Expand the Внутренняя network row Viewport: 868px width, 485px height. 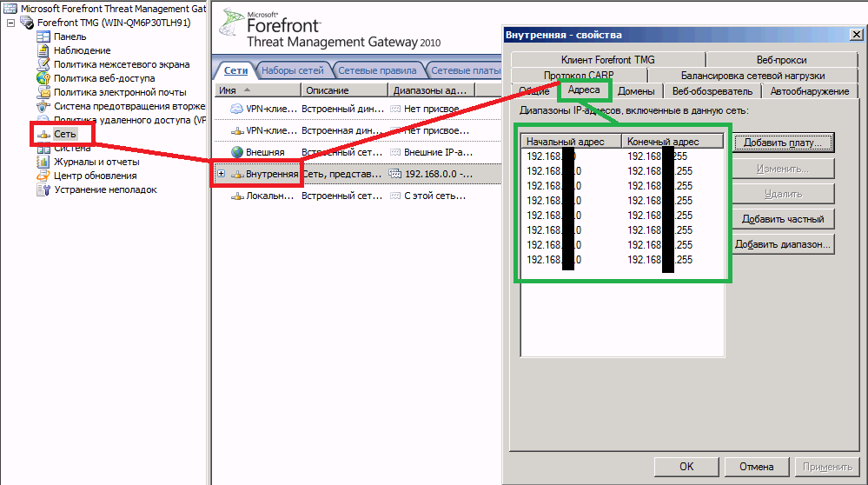coord(221,174)
